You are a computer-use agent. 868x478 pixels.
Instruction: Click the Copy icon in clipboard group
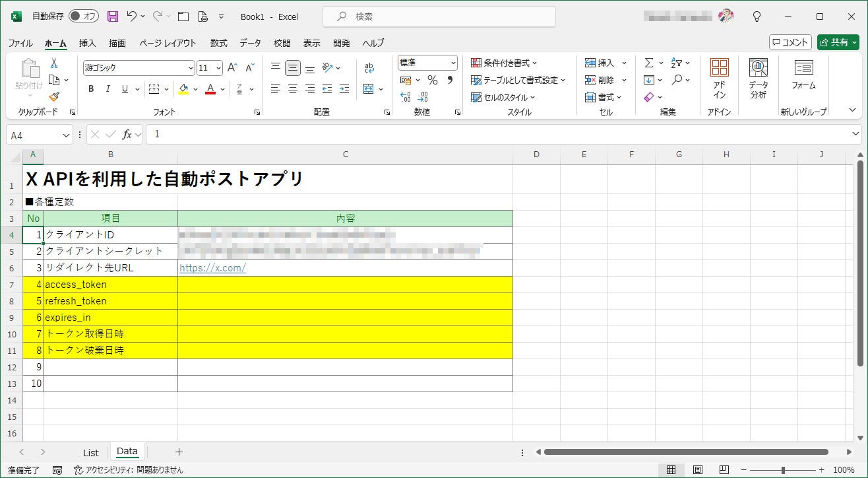[x=54, y=80]
